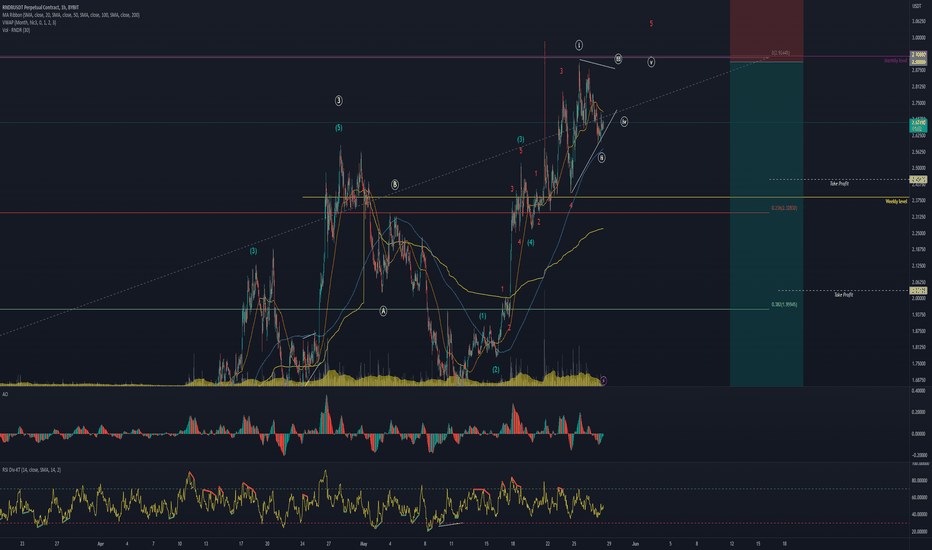
Task: Click the circled A wave label
Action: point(383,311)
